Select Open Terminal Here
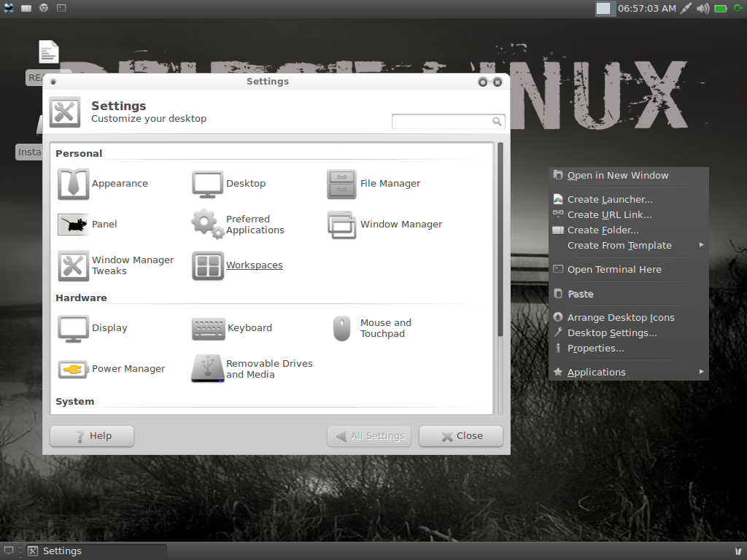 (x=614, y=269)
